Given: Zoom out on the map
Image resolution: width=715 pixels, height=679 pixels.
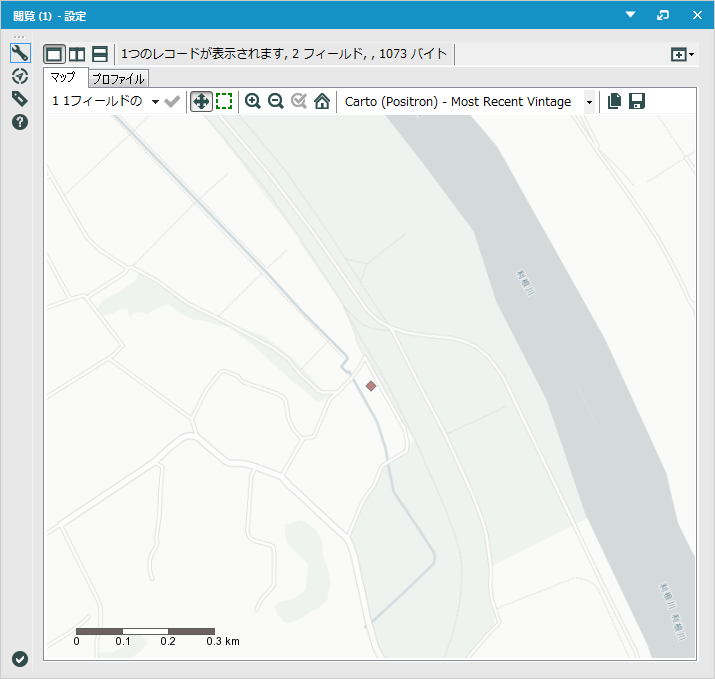Looking at the screenshot, I should click(275, 101).
